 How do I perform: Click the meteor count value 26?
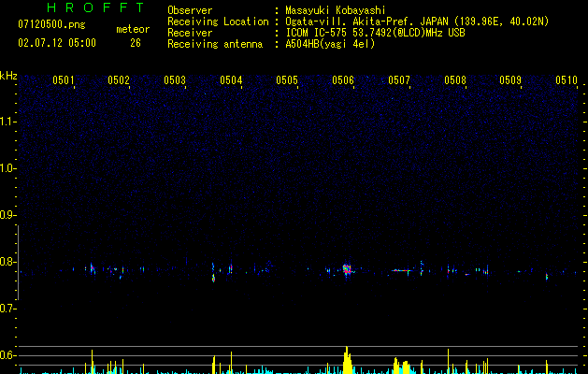tap(136, 43)
